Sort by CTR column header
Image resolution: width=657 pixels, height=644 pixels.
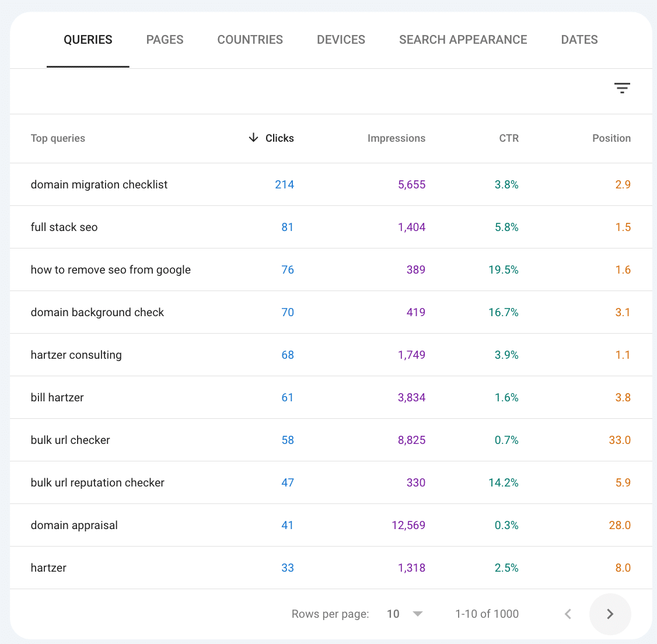(x=509, y=138)
